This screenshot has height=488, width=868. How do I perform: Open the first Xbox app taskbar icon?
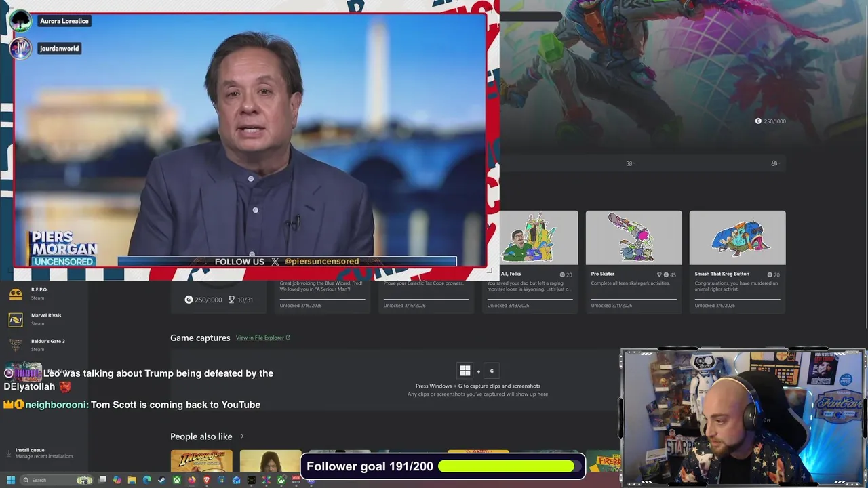[176, 480]
